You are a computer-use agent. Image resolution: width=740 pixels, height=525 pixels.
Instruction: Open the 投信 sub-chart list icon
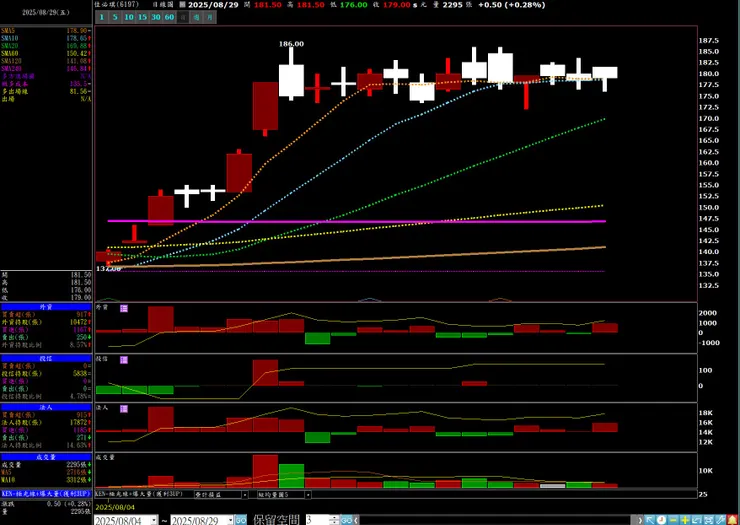[124, 360]
